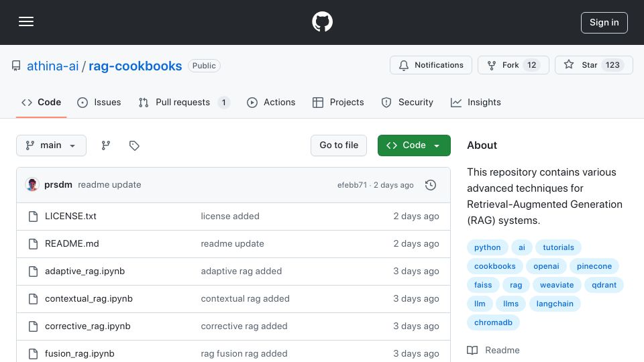Click prsdm's avatar thumbnail

tap(32, 185)
